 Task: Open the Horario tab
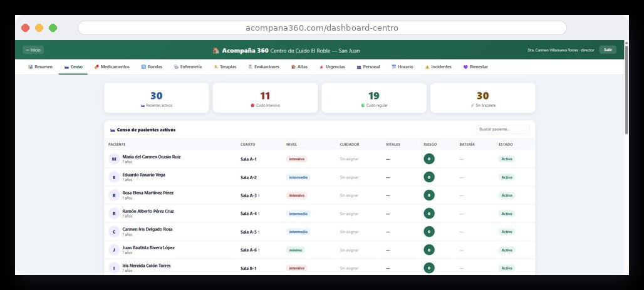coord(402,67)
